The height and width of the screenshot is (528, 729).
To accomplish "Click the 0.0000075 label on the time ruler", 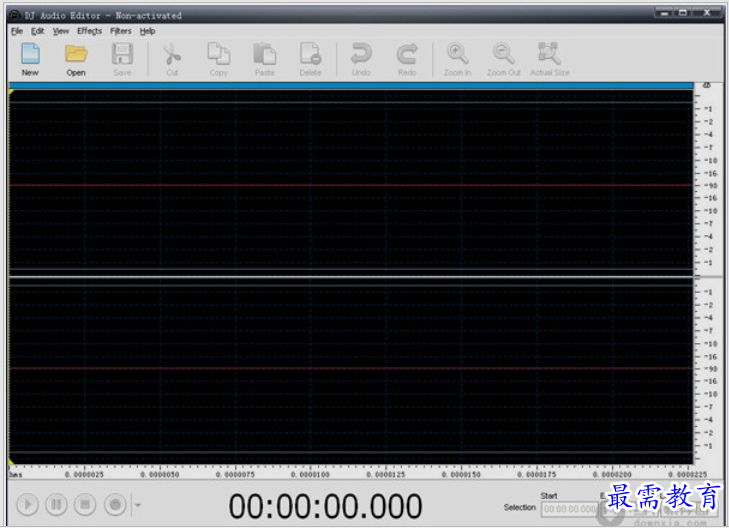I will click(x=235, y=475).
